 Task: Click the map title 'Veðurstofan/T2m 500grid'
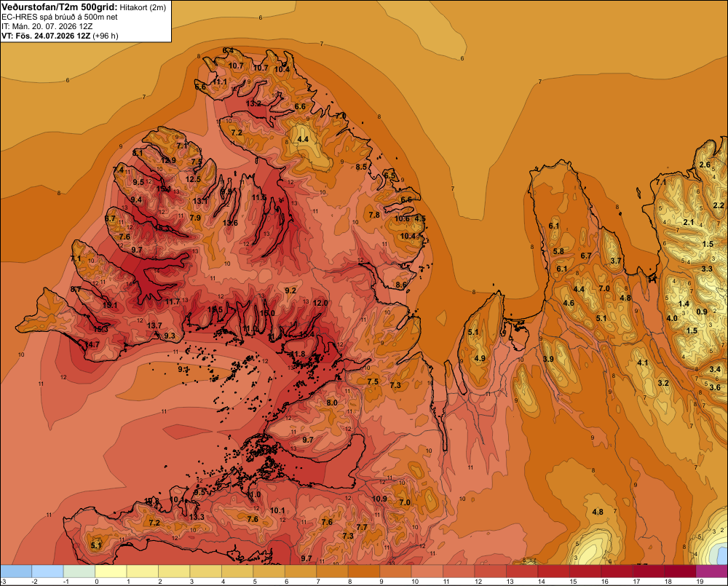coord(59,7)
